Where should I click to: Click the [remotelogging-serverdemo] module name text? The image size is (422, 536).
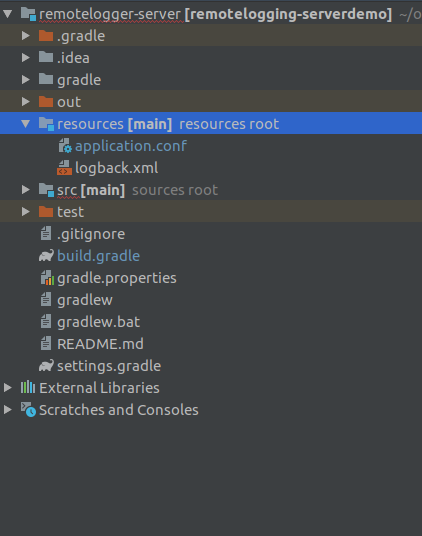pyautogui.click(x=288, y=14)
